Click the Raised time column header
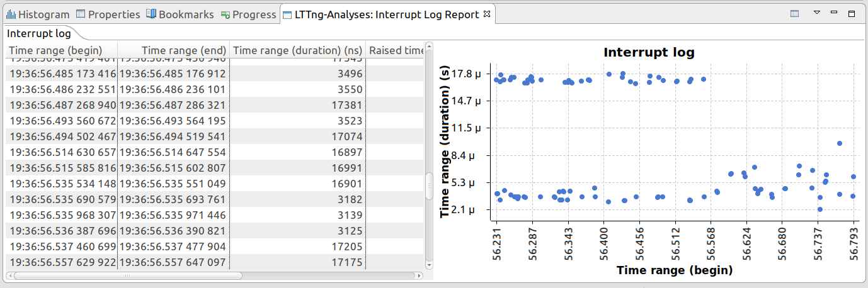868x288 pixels. click(x=396, y=50)
